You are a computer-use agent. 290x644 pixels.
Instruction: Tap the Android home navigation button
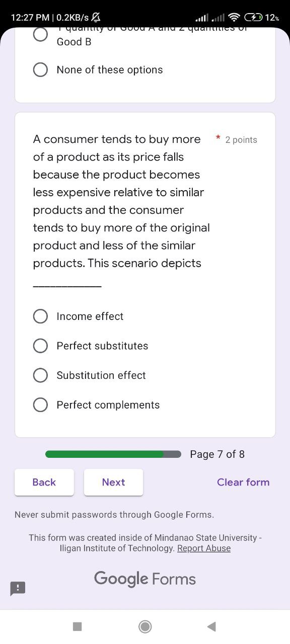pyautogui.click(x=145, y=627)
